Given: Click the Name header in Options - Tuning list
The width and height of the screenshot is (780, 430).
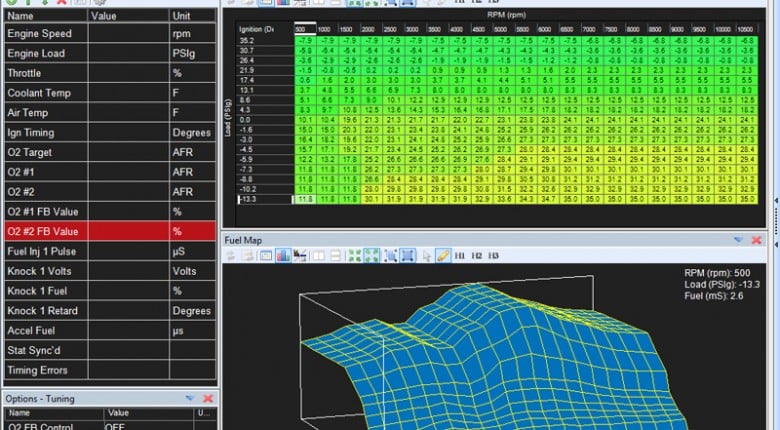Looking at the screenshot, I should pyautogui.click(x=54, y=413).
